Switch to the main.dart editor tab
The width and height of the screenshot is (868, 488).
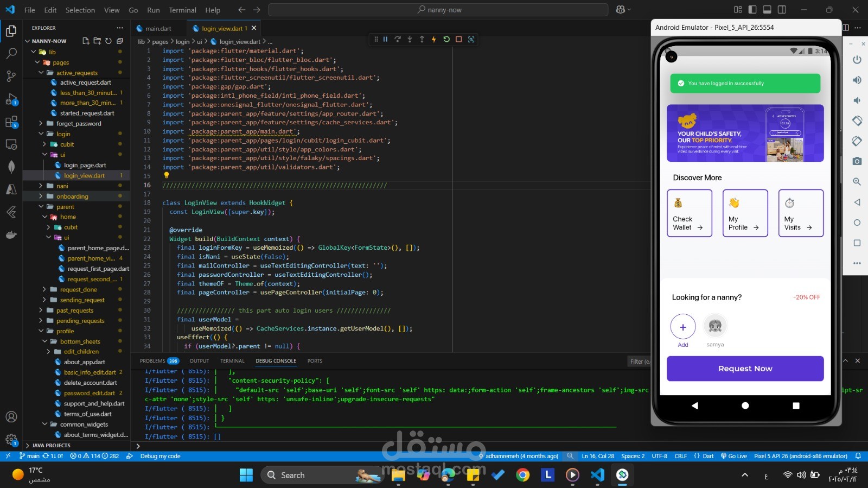pyautogui.click(x=158, y=28)
